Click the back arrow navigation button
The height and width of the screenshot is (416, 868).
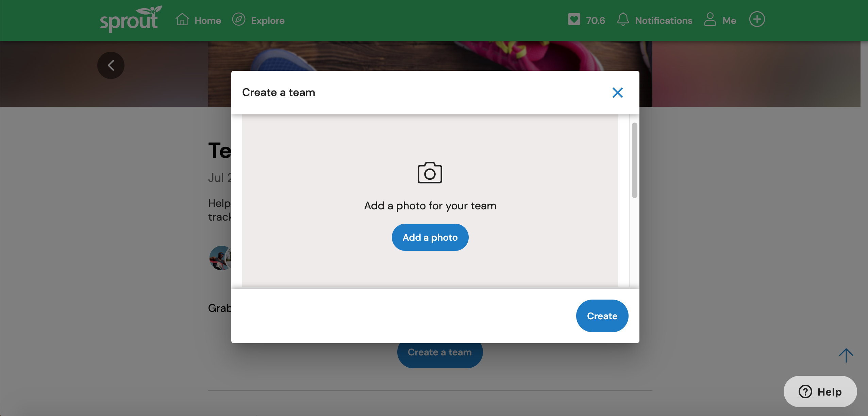pyautogui.click(x=111, y=65)
